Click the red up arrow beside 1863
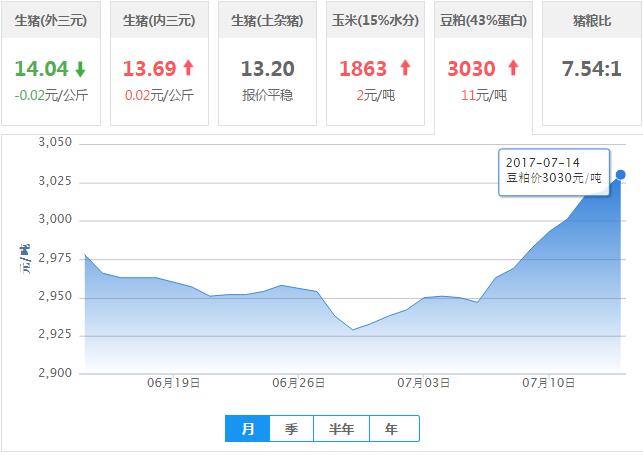643x455 pixels. [x=405, y=68]
